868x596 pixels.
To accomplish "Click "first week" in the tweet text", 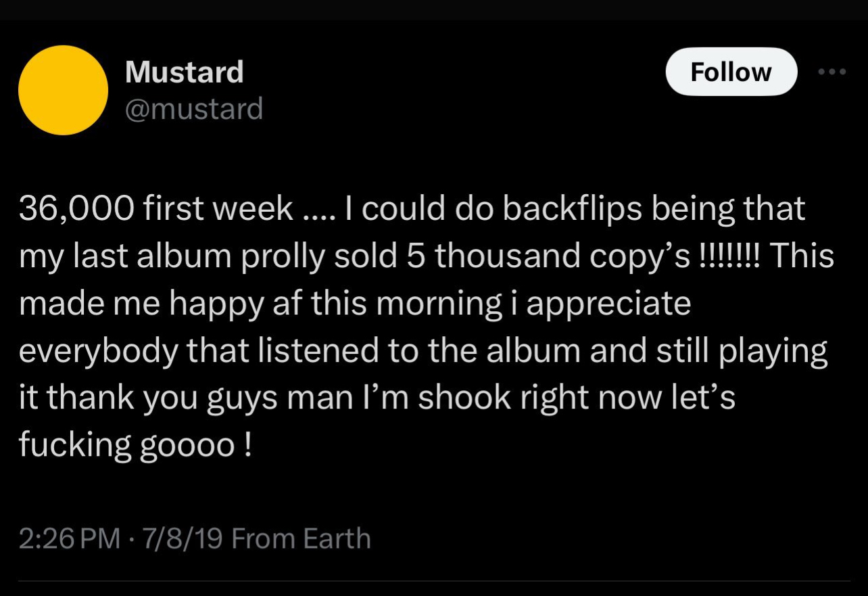I will [217, 209].
